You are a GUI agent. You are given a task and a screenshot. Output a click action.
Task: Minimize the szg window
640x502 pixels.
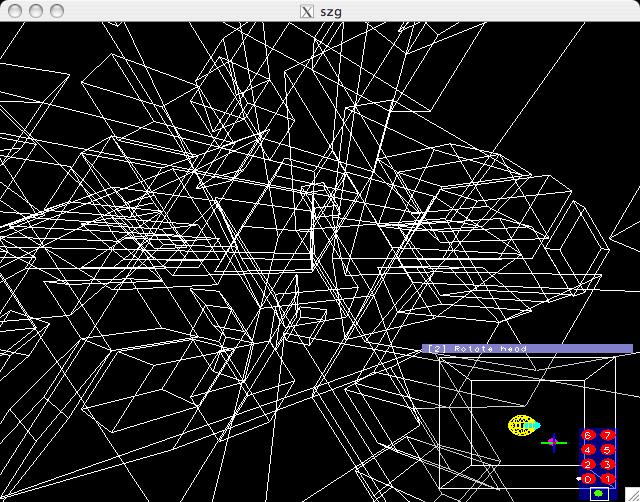34,10
